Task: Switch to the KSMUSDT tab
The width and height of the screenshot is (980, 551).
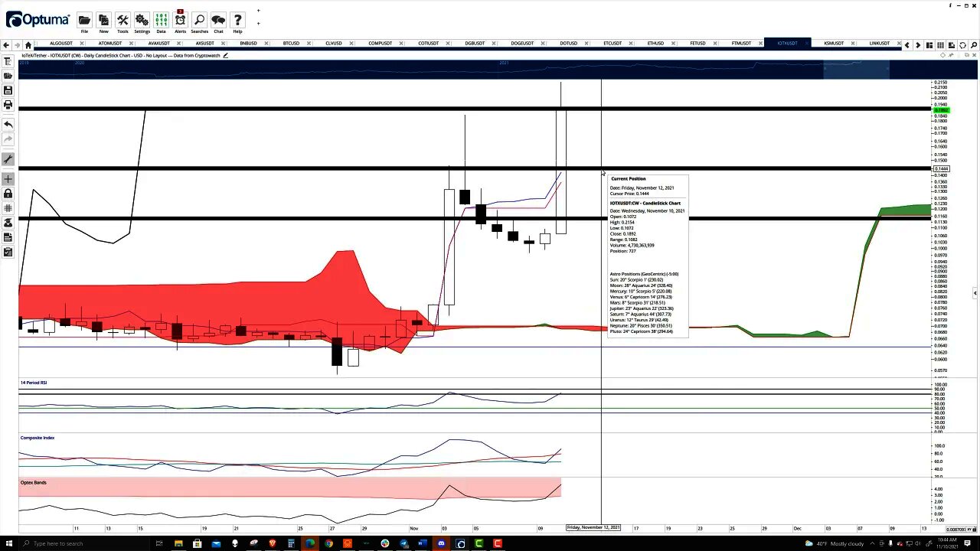Action: click(x=834, y=44)
